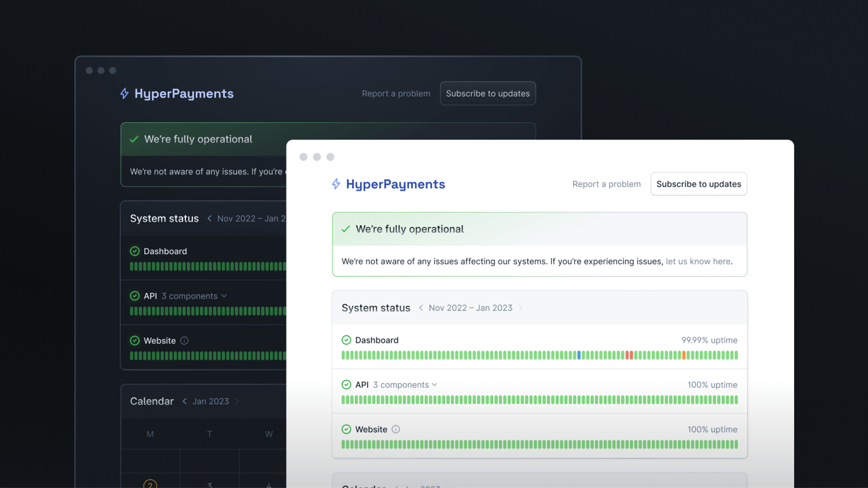Expand the API 3 components list in the light window
Viewport: 868px width, 488px height.
point(434,385)
